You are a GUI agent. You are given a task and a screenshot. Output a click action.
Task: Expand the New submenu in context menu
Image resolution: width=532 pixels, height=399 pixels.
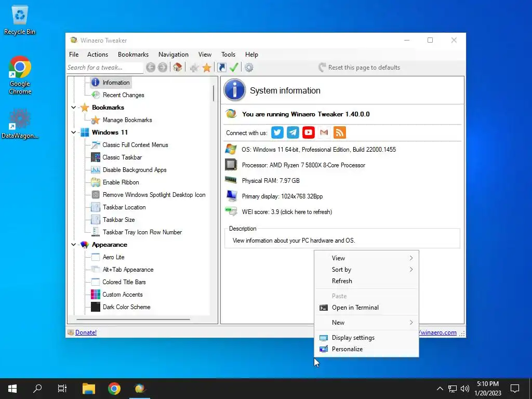coord(366,323)
